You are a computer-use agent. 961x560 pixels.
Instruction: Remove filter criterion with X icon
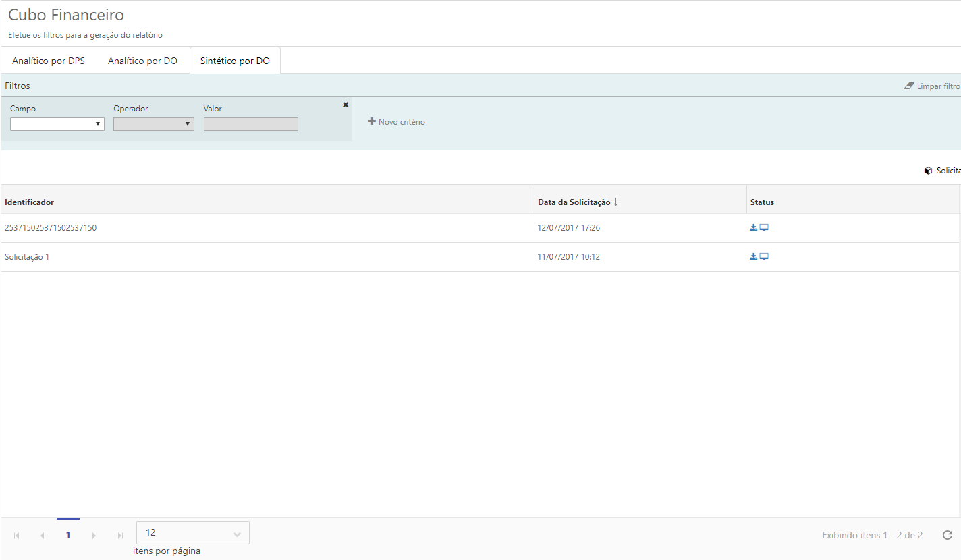[x=346, y=105]
